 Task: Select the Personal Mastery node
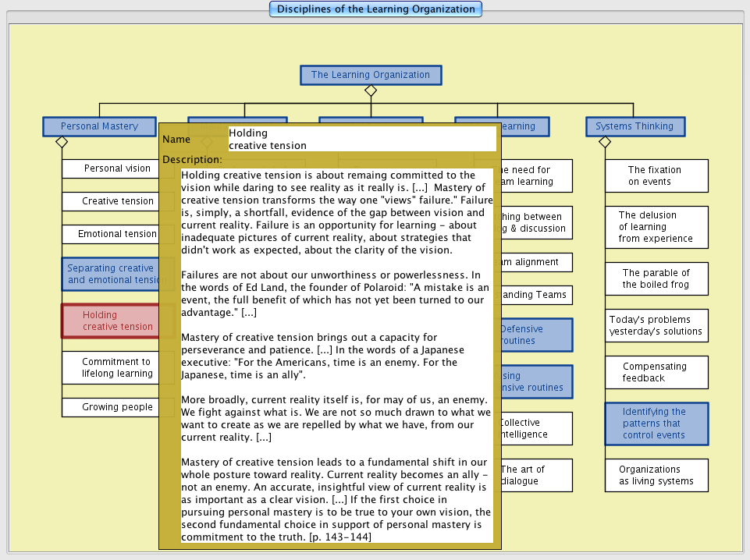coord(99,126)
